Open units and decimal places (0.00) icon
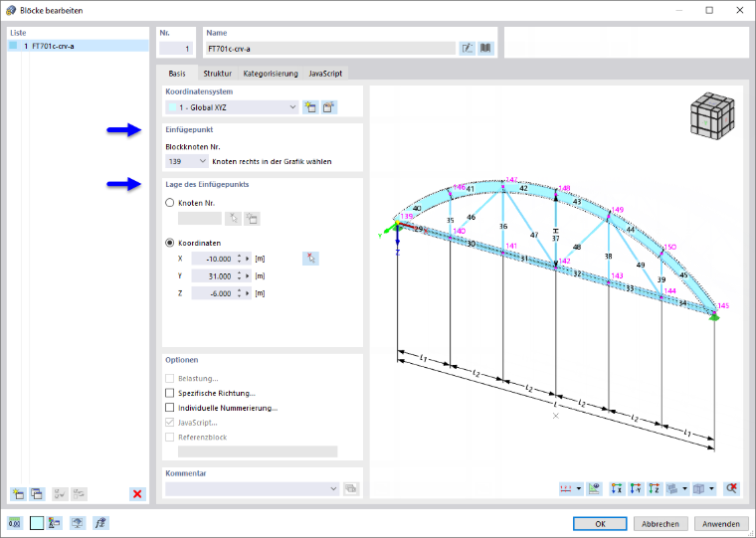Image resolution: width=756 pixels, height=538 pixels. (15, 523)
